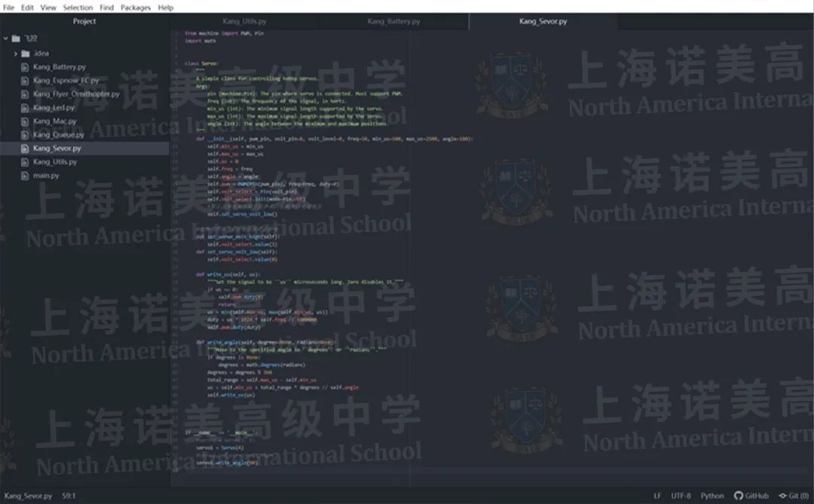Image resolution: width=814 pixels, height=504 pixels.
Task: Open Kang_Battery.py from the project tree
Action: pyautogui.click(x=60, y=67)
